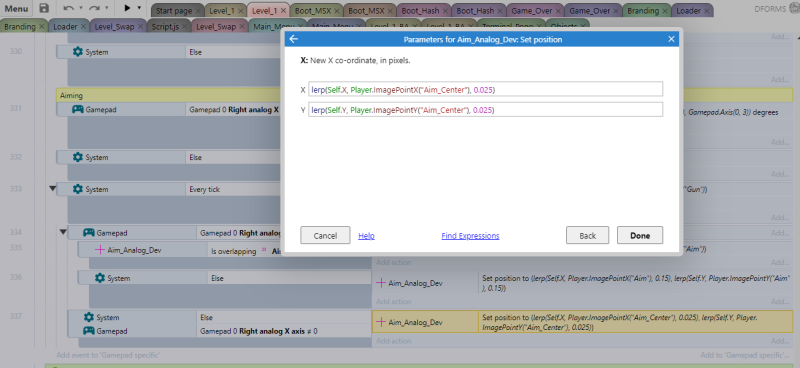Close the Script.js tab
800x368 pixels.
184,27
